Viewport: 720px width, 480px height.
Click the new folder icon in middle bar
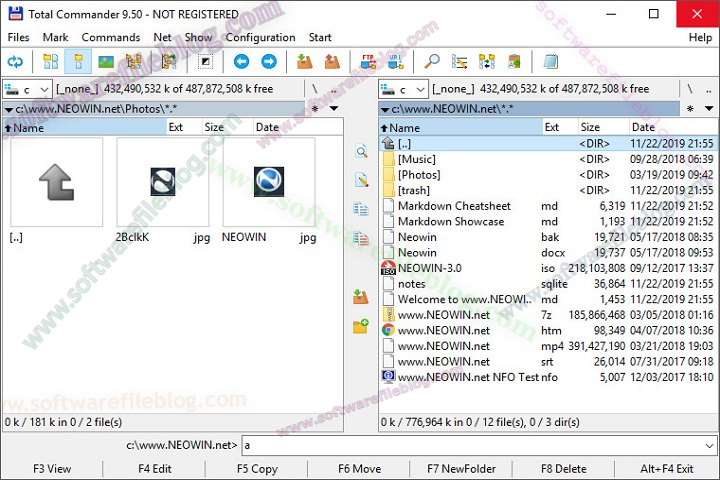click(x=361, y=326)
